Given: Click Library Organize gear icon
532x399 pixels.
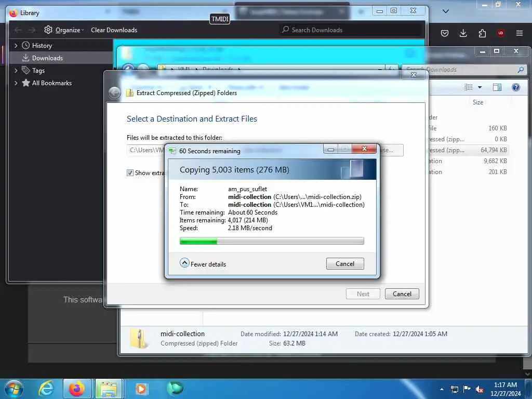Looking at the screenshot, I should point(48,30).
